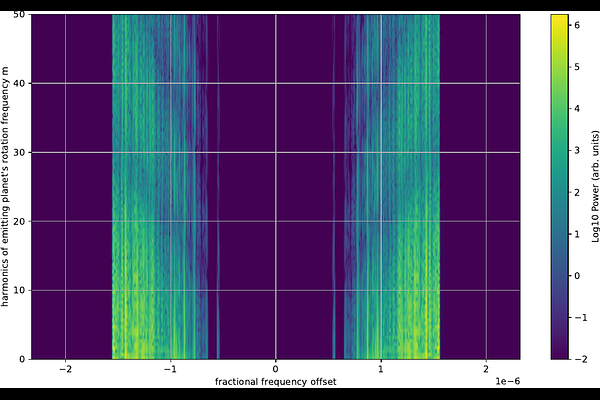
Task: Click the x-axis tick label 0
Action: coord(275,369)
